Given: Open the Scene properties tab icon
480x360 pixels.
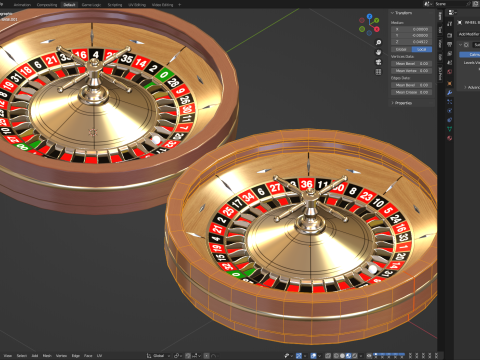Looking at the screenshot, I should (x=450, y=62).
